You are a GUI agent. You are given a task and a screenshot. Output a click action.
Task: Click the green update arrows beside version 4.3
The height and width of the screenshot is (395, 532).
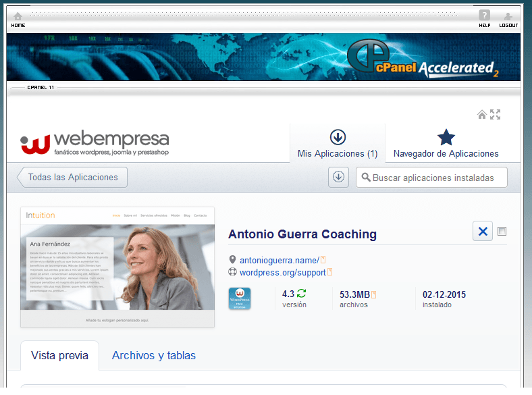pyautogui.click(x=301, y=293)
